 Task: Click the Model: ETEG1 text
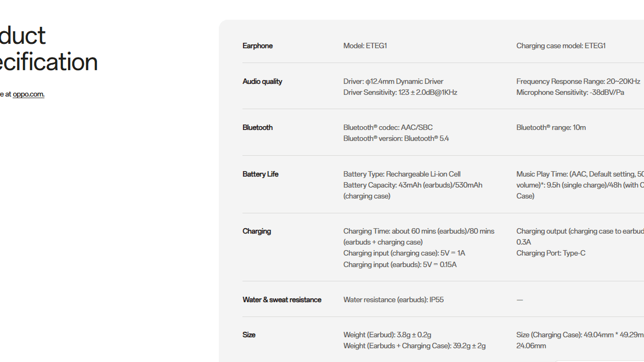(365, 46)
